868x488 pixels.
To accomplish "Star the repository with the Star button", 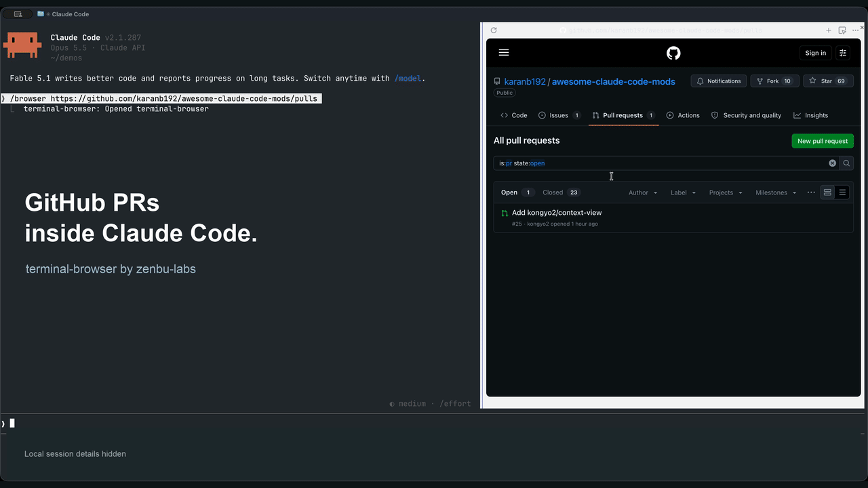I will (x=829, y=81).
